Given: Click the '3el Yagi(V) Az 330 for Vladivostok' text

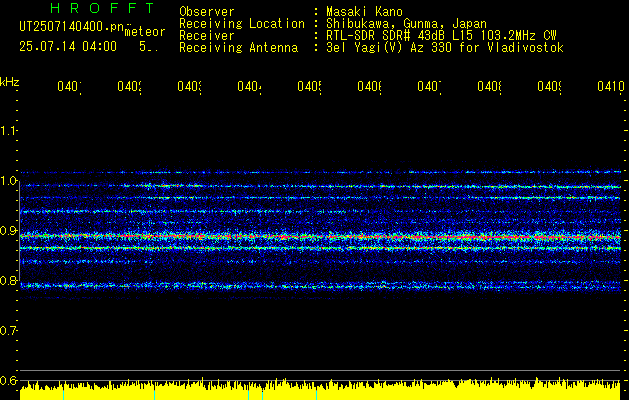Looking at the screenshot, I should 445,48.
